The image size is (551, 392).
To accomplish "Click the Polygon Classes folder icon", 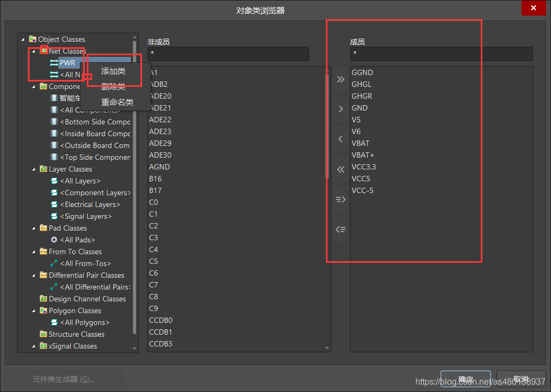I will click(x=43, y=310).
